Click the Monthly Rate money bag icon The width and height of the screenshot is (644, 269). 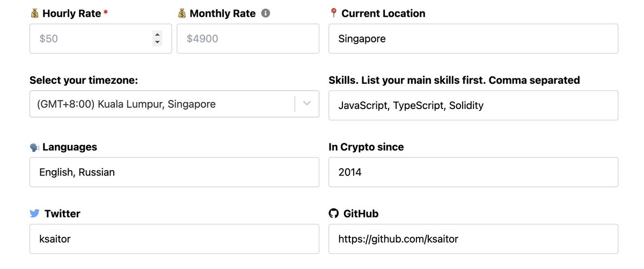[181, 13]
